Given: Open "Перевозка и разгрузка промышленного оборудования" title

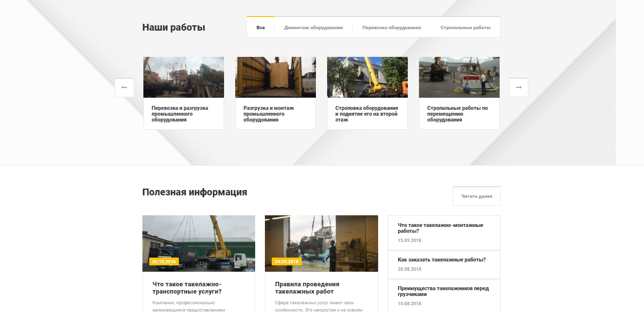Looking at the screenshot, I should (x=180, y=114).
